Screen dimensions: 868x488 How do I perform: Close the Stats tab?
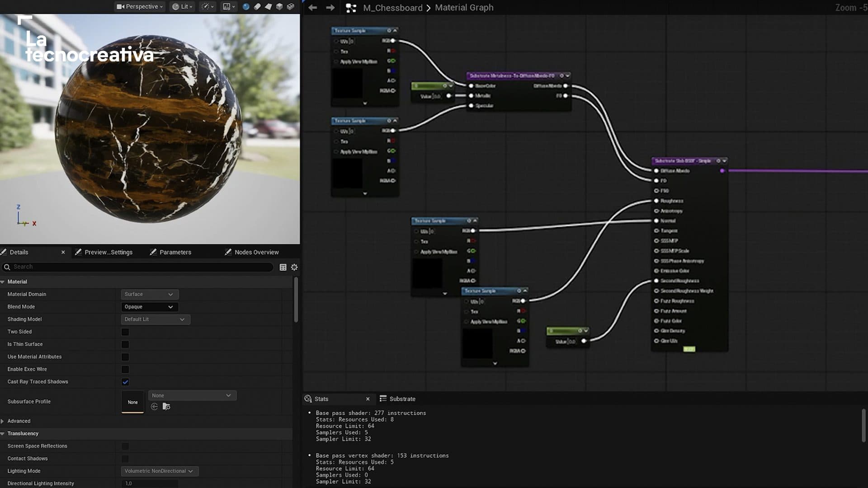tap(368, 399)
